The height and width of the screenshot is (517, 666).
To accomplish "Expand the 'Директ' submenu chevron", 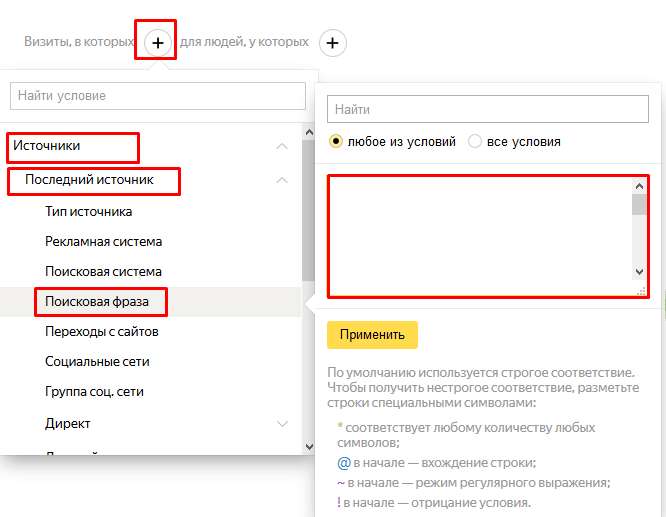I will (x=282, y=424).
